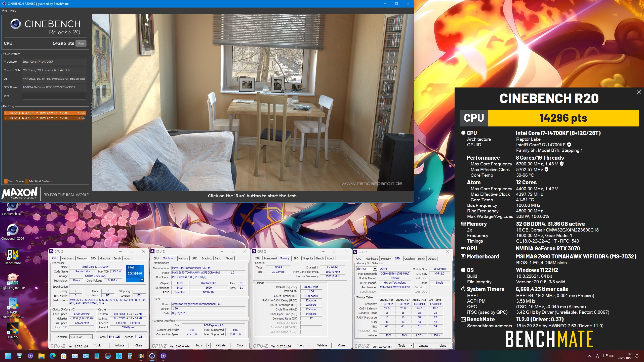Open the volume control in the system tray
644x362 pixels.
(612, 356)
